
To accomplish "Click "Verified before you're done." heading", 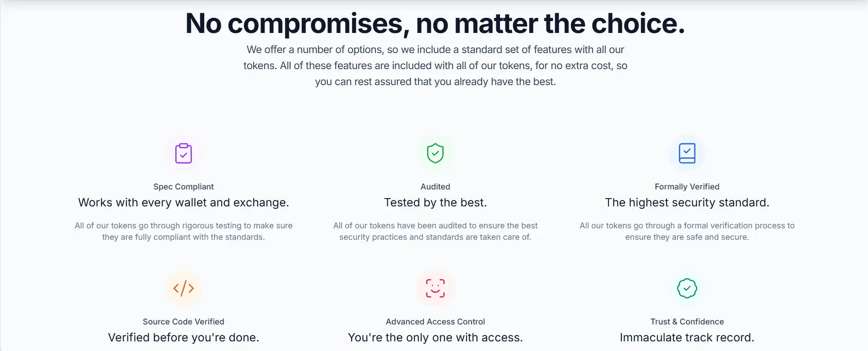I will [x=184, y=338].
